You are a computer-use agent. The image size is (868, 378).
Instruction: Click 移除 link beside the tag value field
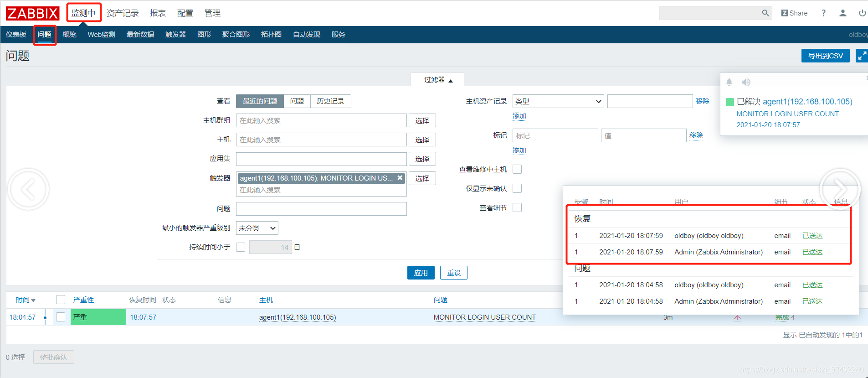pos(696,135)
